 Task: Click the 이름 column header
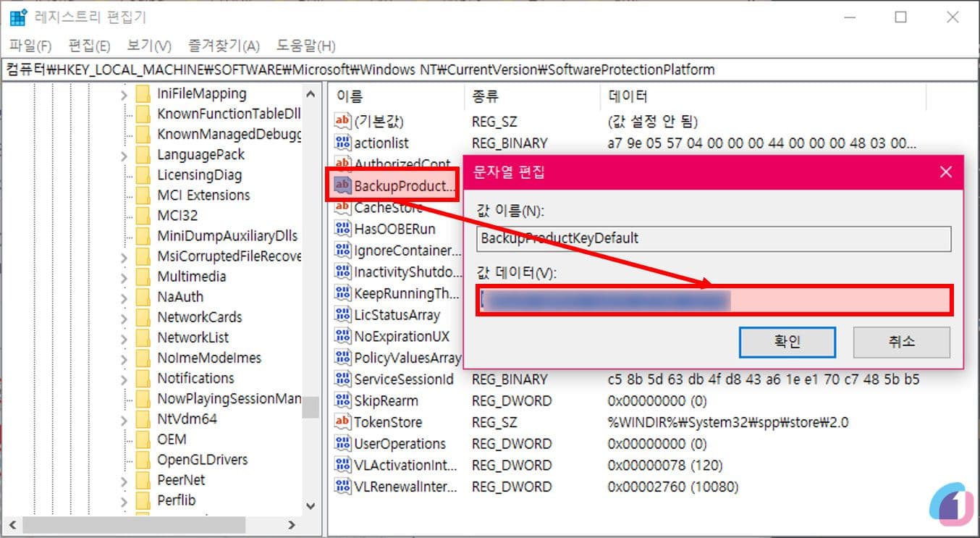click(397, 96)
